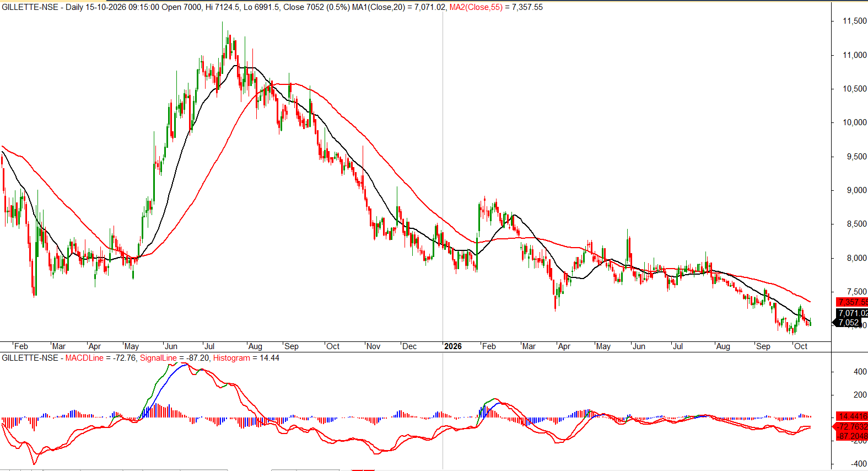Click the 9,500 price axis label

pos(857,157)
